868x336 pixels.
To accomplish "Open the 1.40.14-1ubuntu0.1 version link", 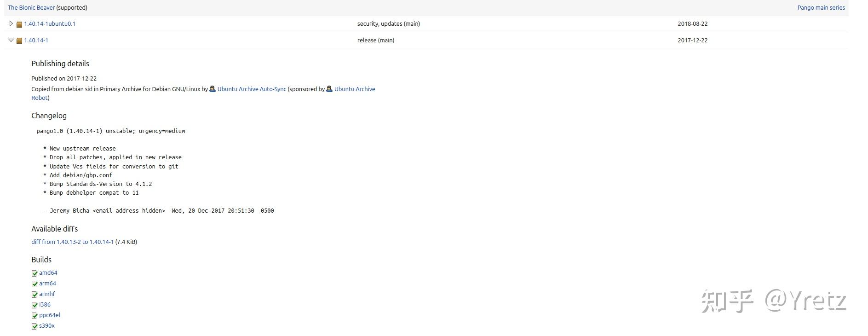I will (50, 23).
